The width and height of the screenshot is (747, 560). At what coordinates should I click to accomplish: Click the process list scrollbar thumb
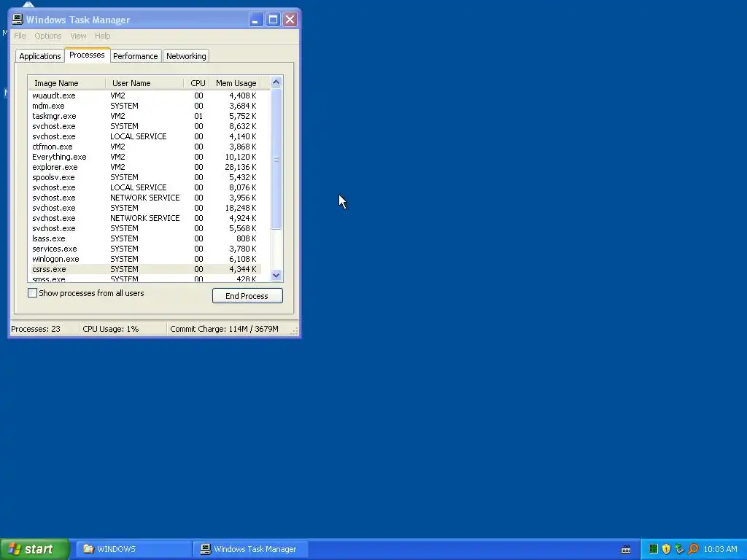point(276,159)
